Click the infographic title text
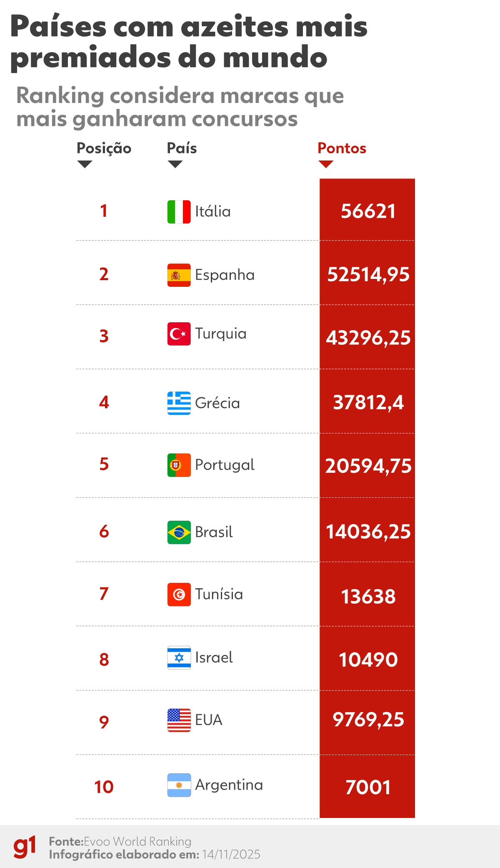This screenshot has width=500, height=868. pyautogui.click(x=188, y=42)
